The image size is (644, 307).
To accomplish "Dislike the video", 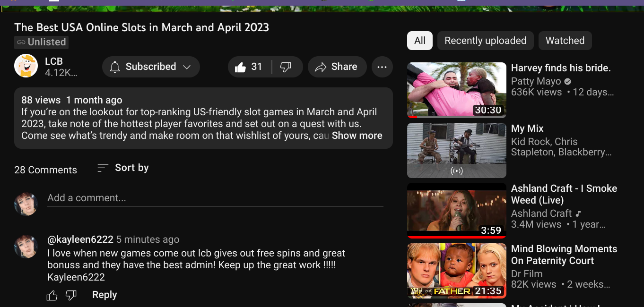I will (287, 67).
